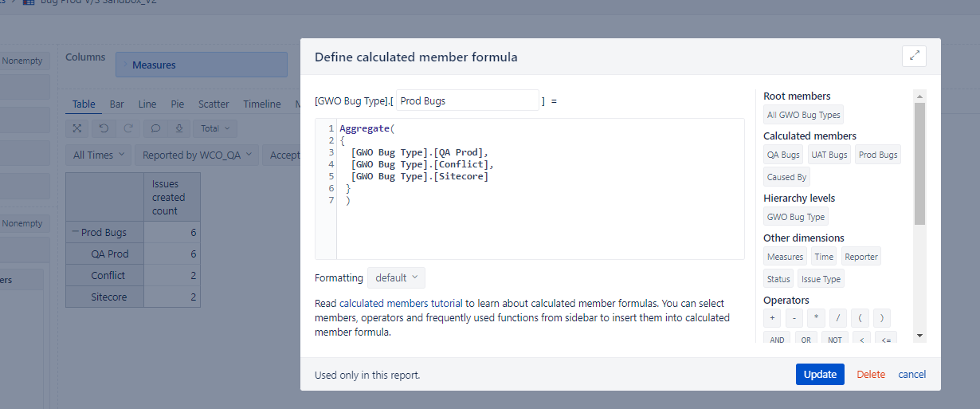Switch to the Pie chart tab
The height and width of the screenshot is (409, 980).
177,104
